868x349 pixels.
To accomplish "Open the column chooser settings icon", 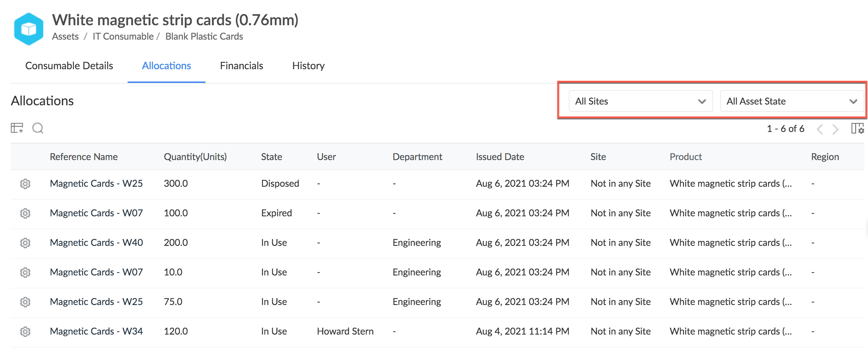I will pos(857,128).
